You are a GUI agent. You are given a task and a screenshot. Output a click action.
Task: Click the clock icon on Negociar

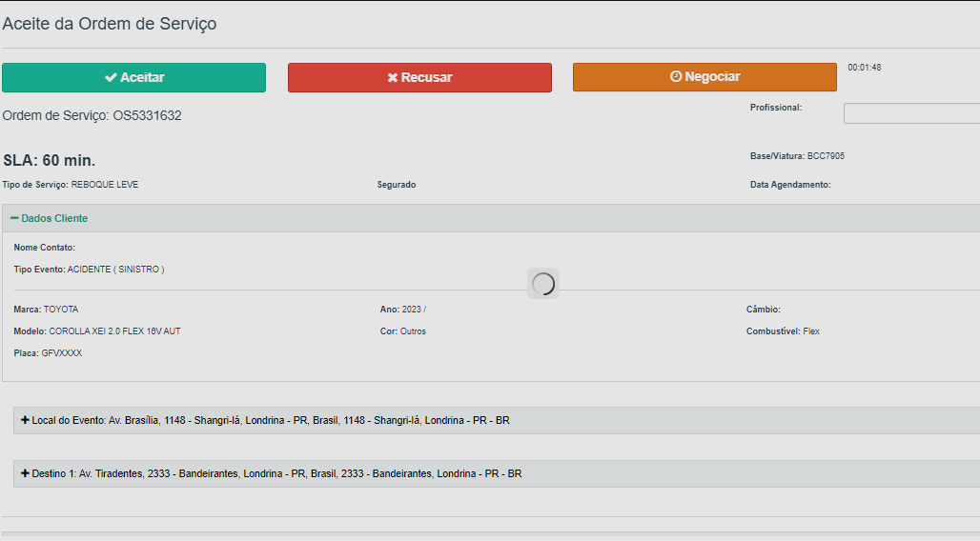click(676, 76)
